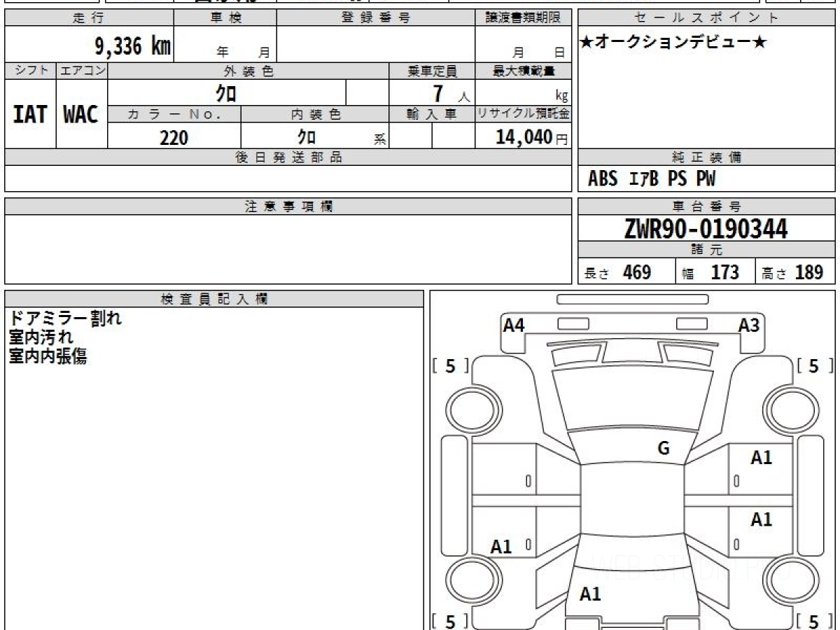Viewport: 840px width, 630px height.
Task: Select the セールスポイント header
Action: [x=707, y=18]
